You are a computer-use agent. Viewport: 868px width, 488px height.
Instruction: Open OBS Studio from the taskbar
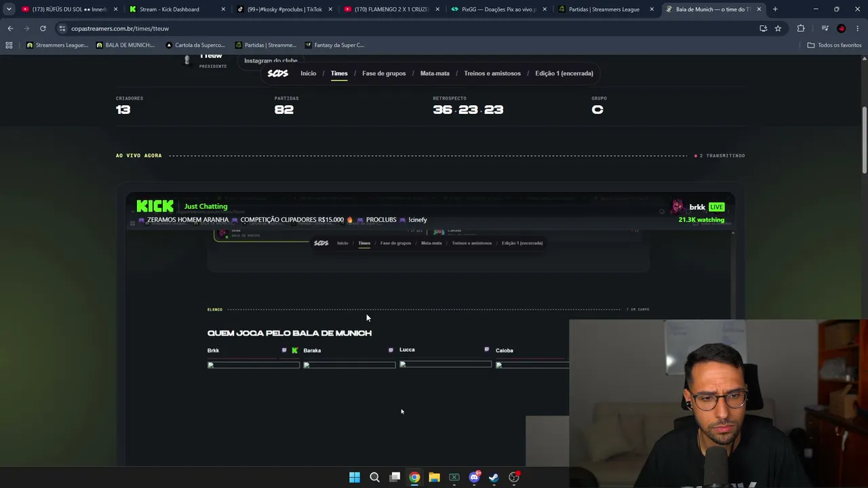(514, 477)
